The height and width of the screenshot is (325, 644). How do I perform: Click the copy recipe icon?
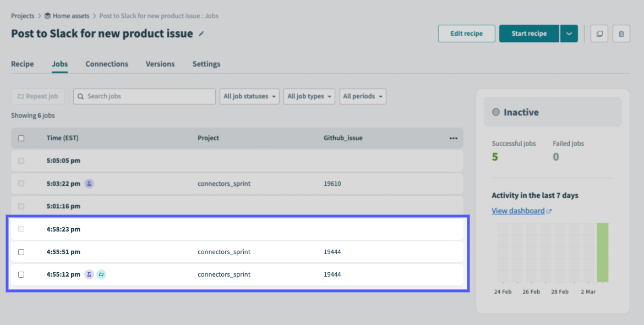pos(599,34)
